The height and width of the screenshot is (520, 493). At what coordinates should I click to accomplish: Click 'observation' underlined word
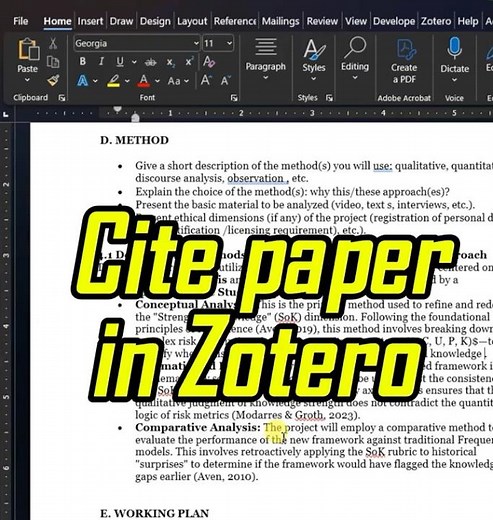point(255,178)
